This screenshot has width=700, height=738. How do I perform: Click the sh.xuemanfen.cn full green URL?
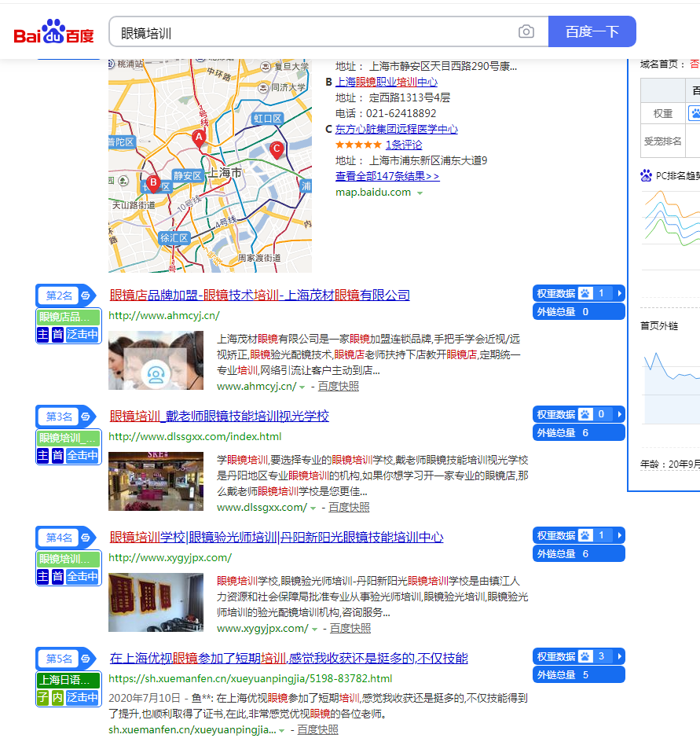pyautogui.click(x=251, y=678)
